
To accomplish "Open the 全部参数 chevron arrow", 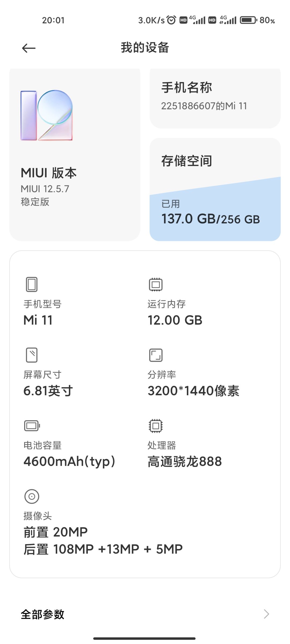I will [x=266, y=614].
